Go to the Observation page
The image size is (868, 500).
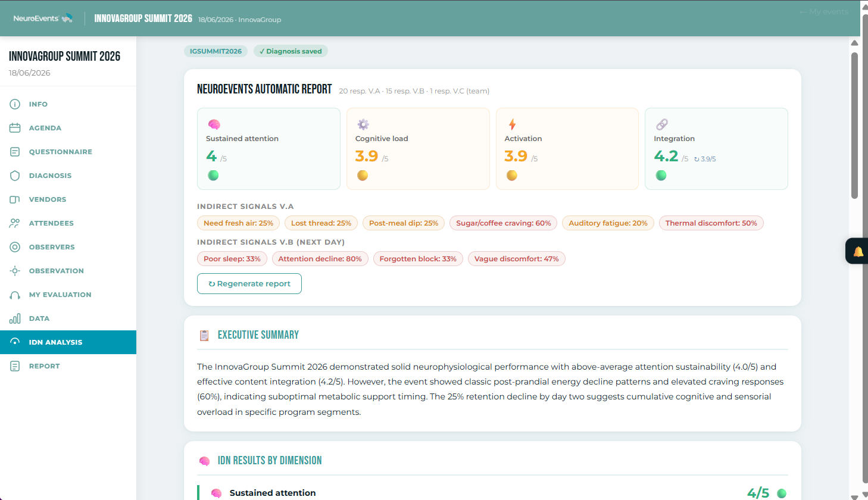(68, 271)
